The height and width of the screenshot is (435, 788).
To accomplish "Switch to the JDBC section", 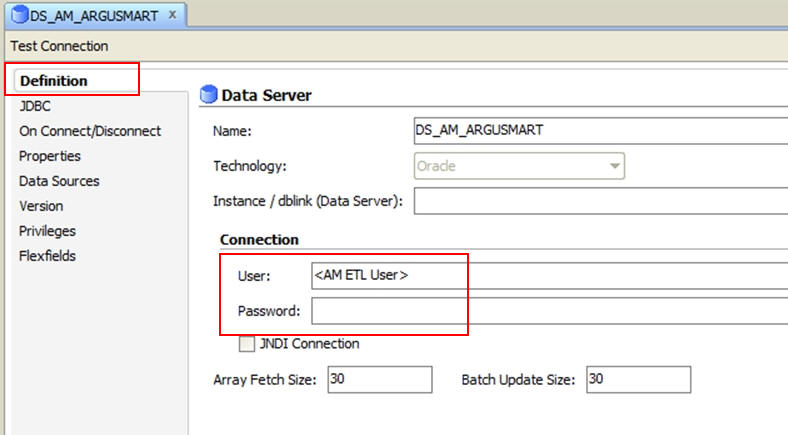I will [35, 106].
